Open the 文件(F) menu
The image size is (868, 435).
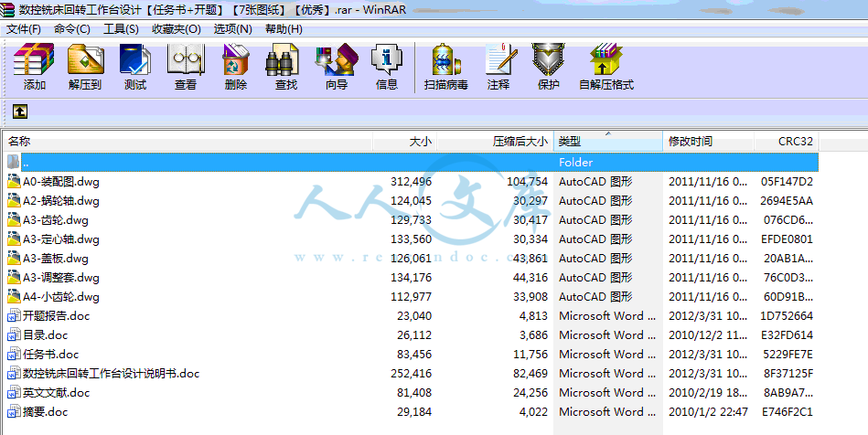click(23, 28)
